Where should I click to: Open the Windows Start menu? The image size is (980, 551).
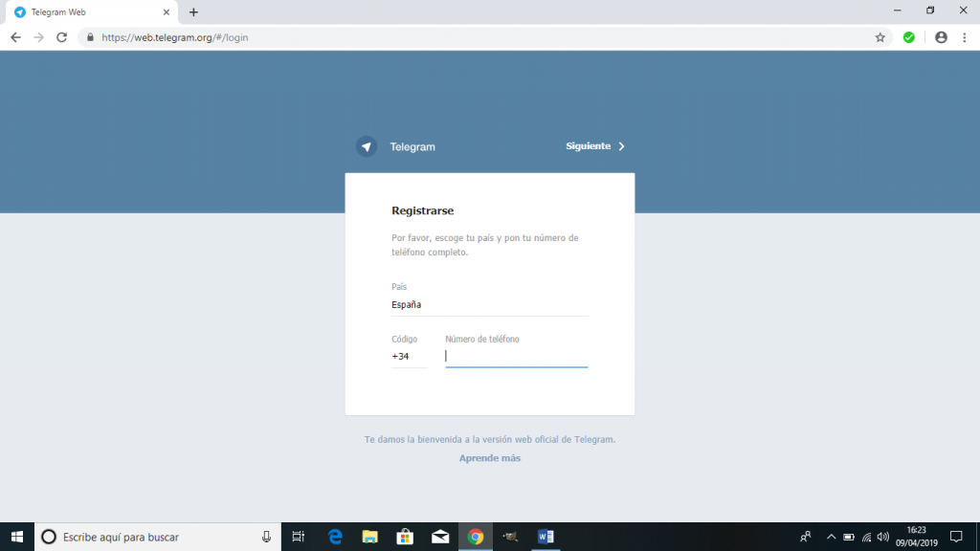click(17, 537)
